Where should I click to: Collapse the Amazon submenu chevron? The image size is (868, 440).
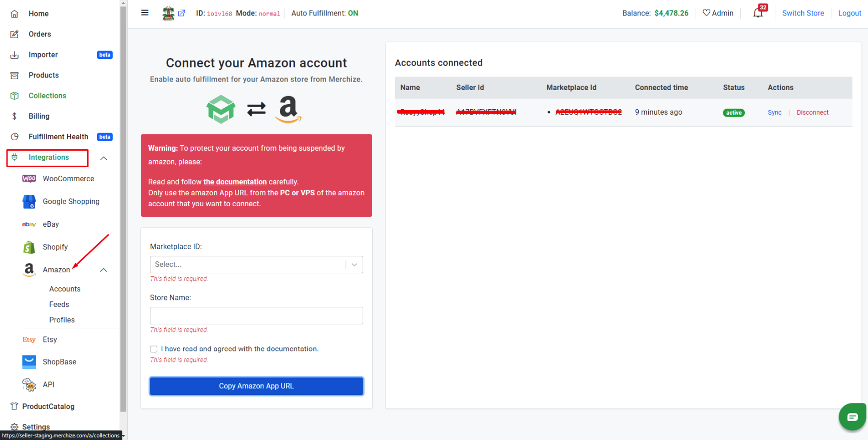tap(104, 270)
